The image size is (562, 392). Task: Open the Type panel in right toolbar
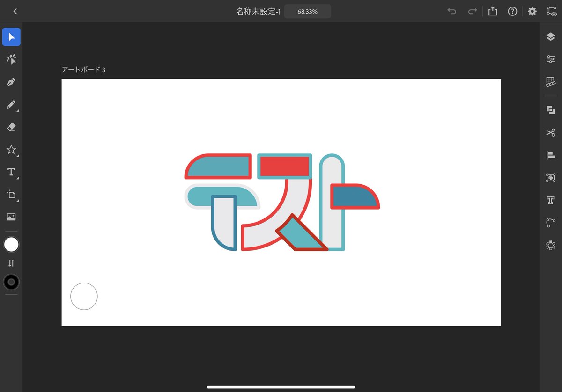point(551,200)
